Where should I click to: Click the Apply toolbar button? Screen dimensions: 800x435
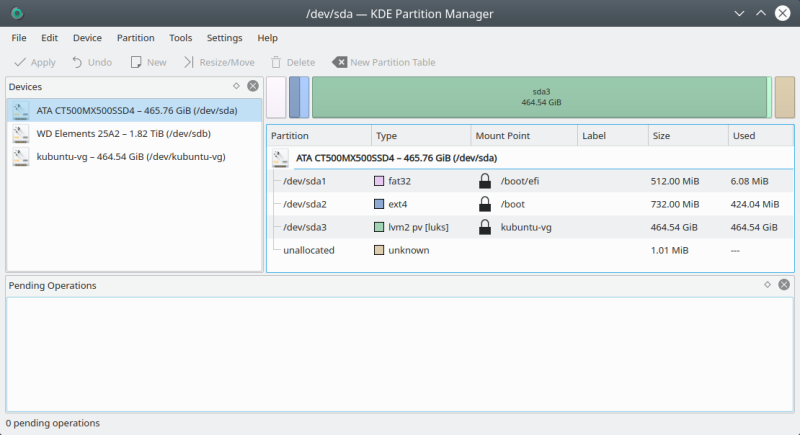(x=35, y=62)
